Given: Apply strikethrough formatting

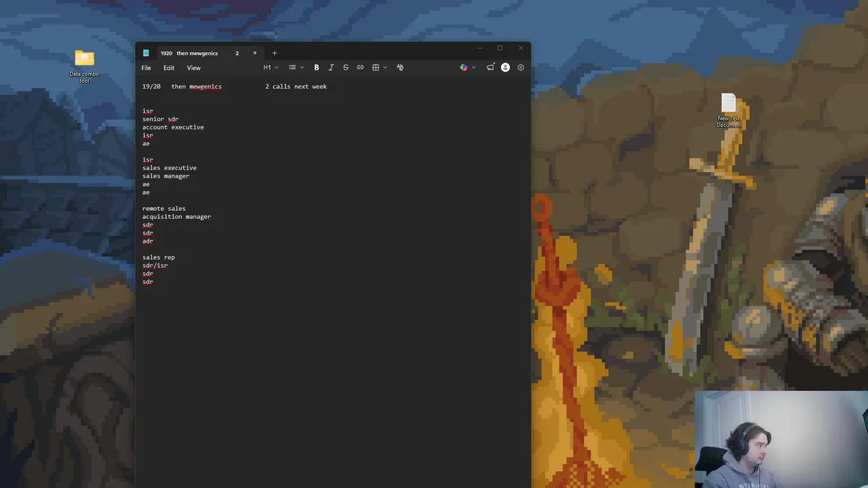Looking at the screenshot, I should coord(346,68).
